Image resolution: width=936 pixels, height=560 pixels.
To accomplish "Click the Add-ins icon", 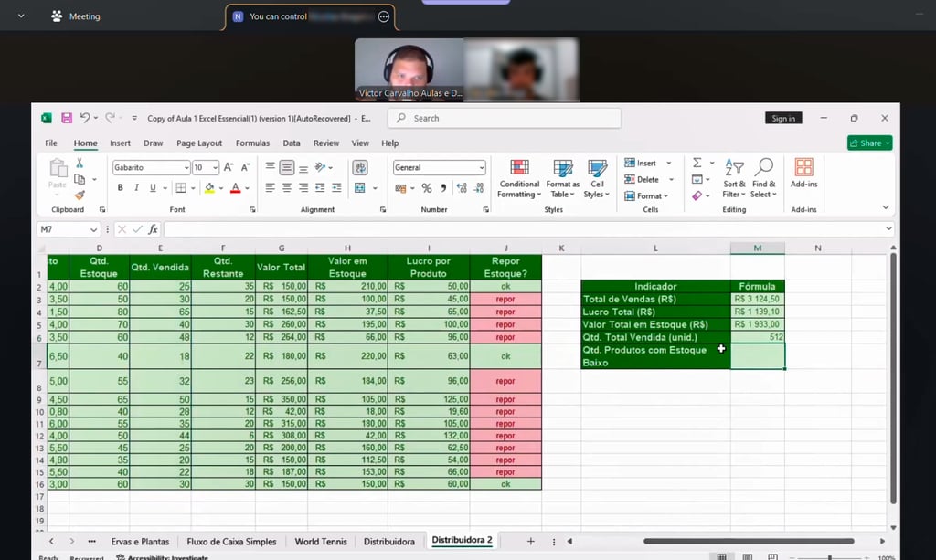I will click(x=804, y=173).
